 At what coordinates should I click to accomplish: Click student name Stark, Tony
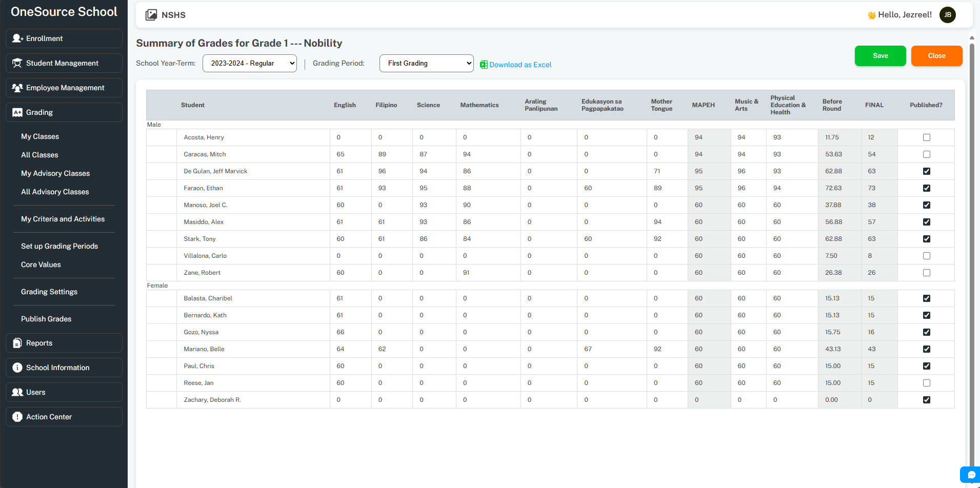[200, 239]
